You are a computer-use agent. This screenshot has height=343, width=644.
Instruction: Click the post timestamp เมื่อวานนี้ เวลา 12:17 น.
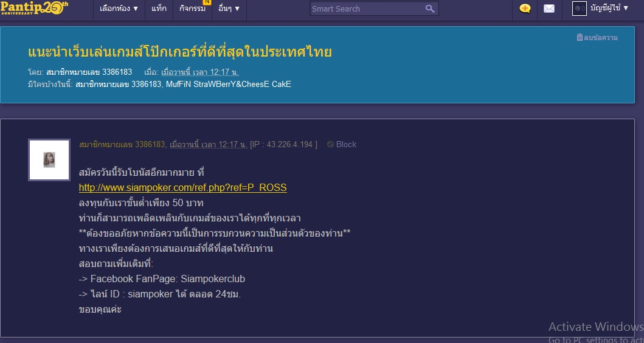(209, 145)
